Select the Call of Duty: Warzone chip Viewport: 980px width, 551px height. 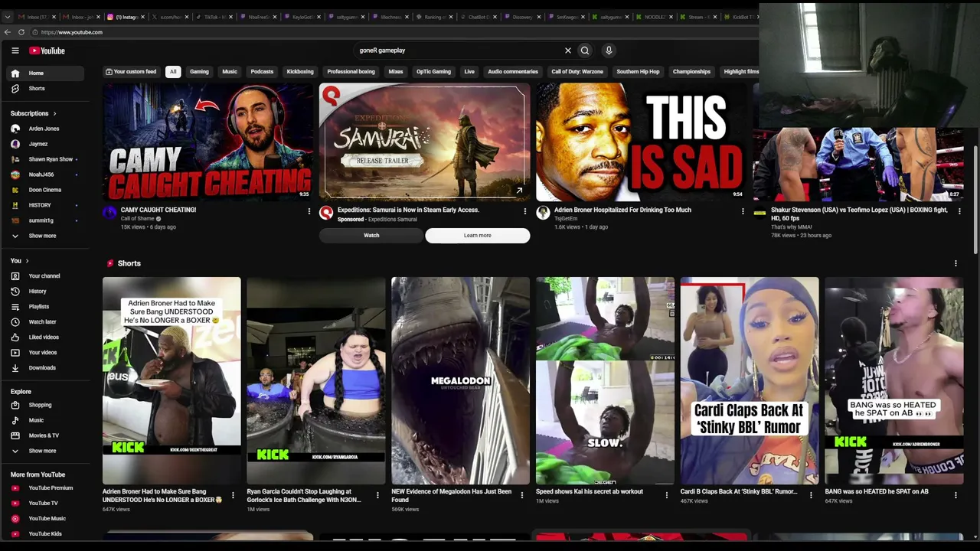(577, 72)
